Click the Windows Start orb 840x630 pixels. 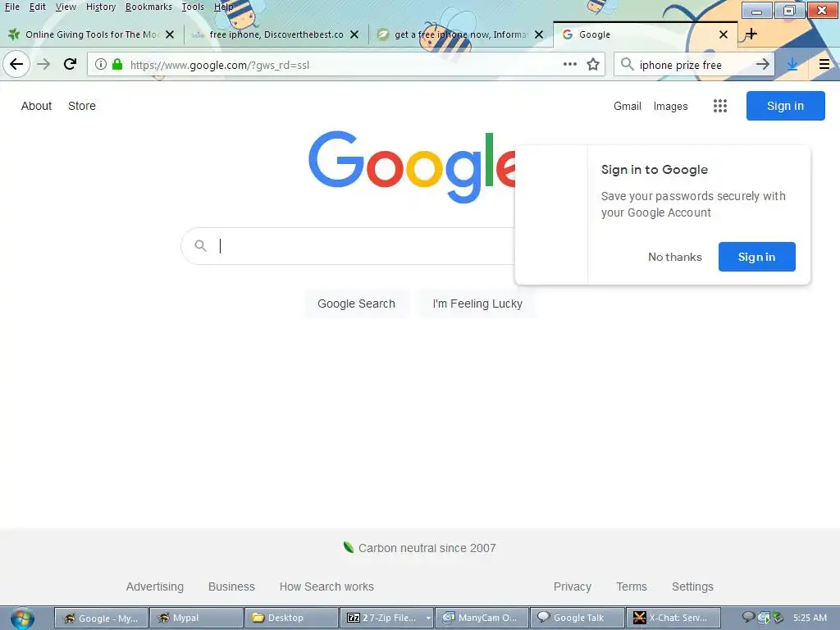22,619
